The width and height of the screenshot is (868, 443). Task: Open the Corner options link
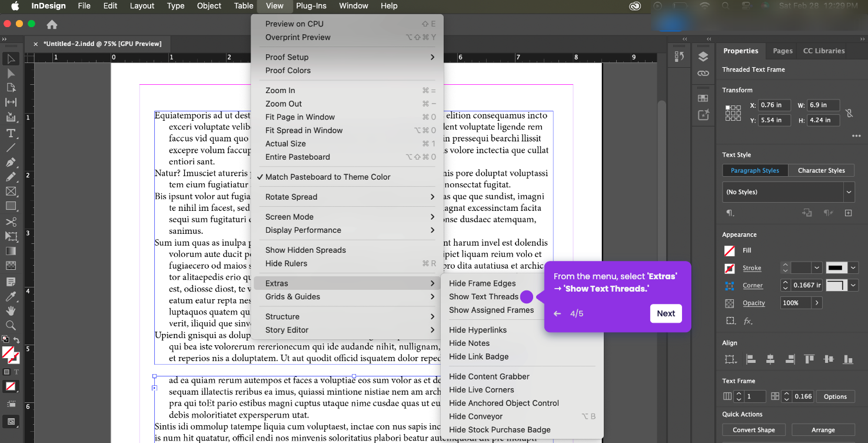point(753,286)
